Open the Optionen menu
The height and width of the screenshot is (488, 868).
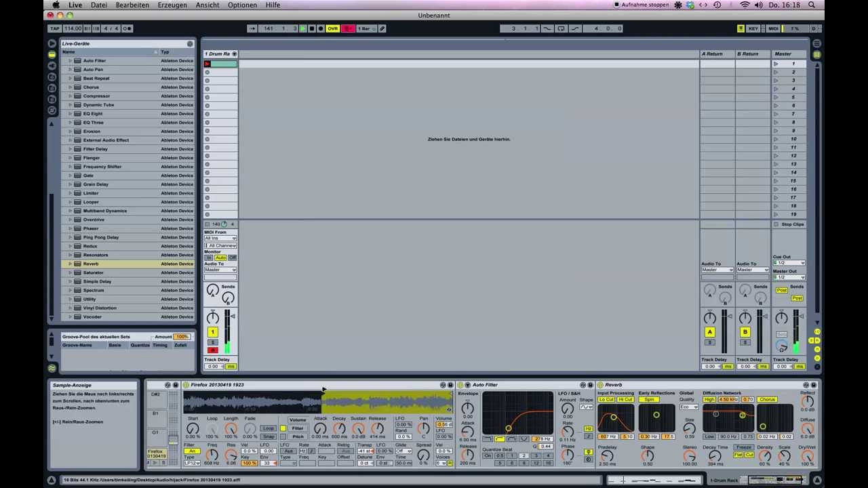point(242,5)
